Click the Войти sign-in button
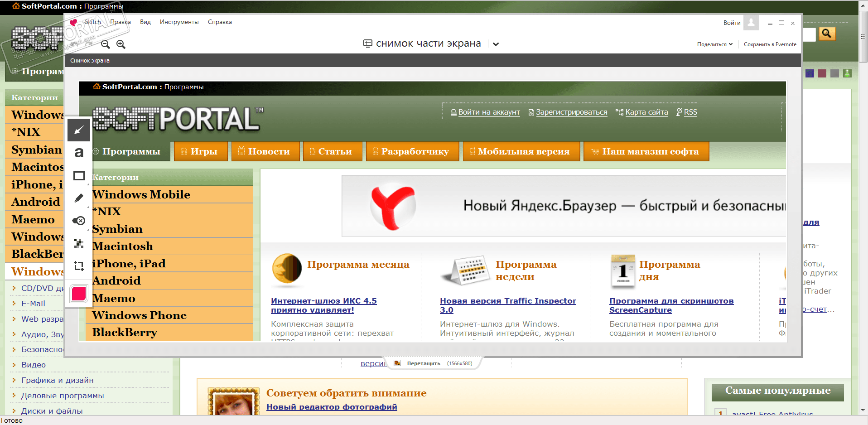 pyautogui.click(x=732, y=23)
